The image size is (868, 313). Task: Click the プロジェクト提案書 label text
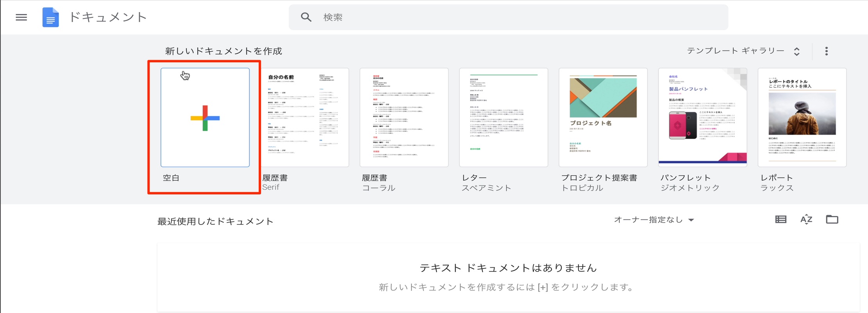point(599,178)
